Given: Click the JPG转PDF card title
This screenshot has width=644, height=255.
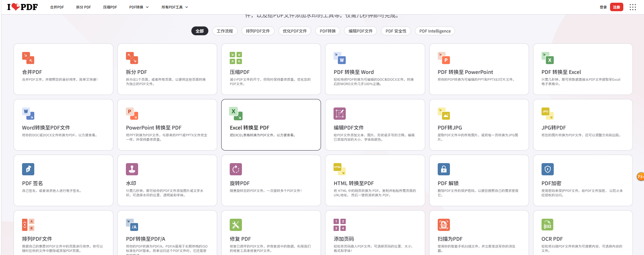Looking at the screenshot, I should [x=553, y=128].
